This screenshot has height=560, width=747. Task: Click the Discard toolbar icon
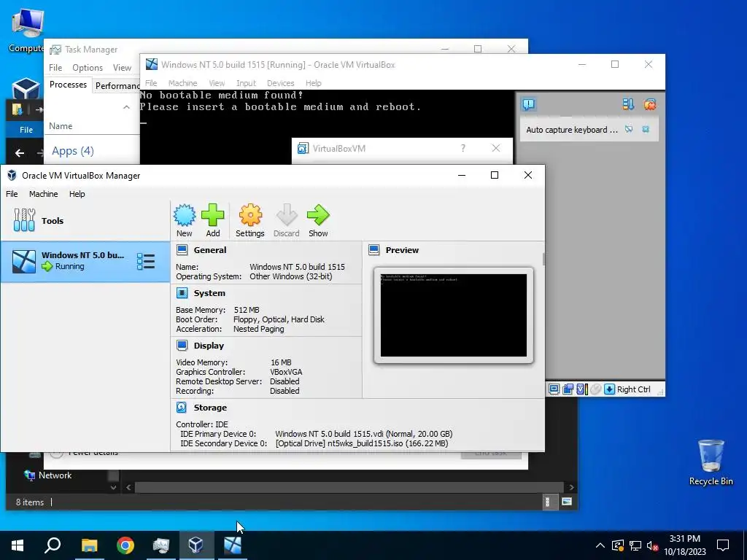point(286,215)
